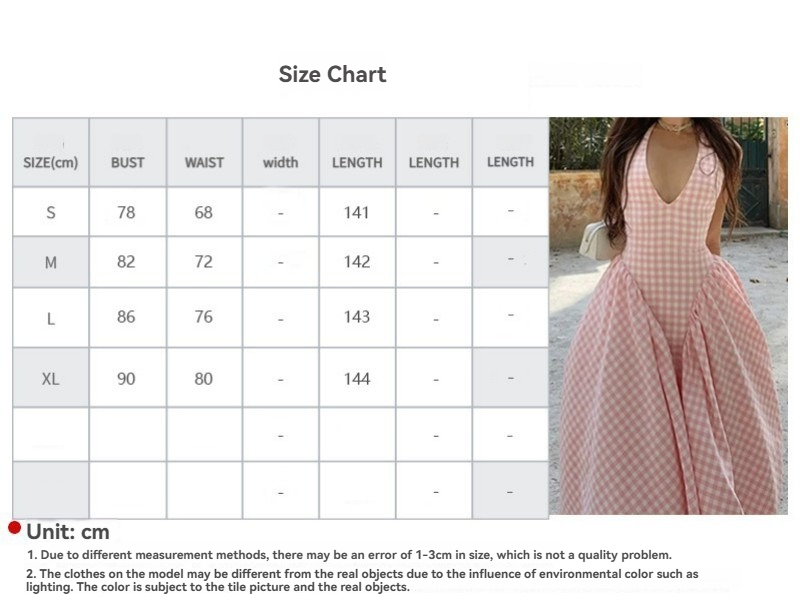Select the XL size row label

(x=51, y=379)
